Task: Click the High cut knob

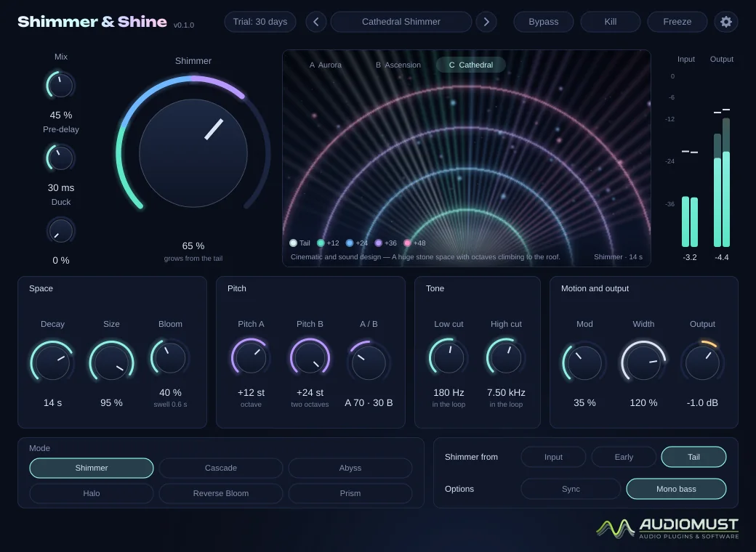Action: (506, 357)
